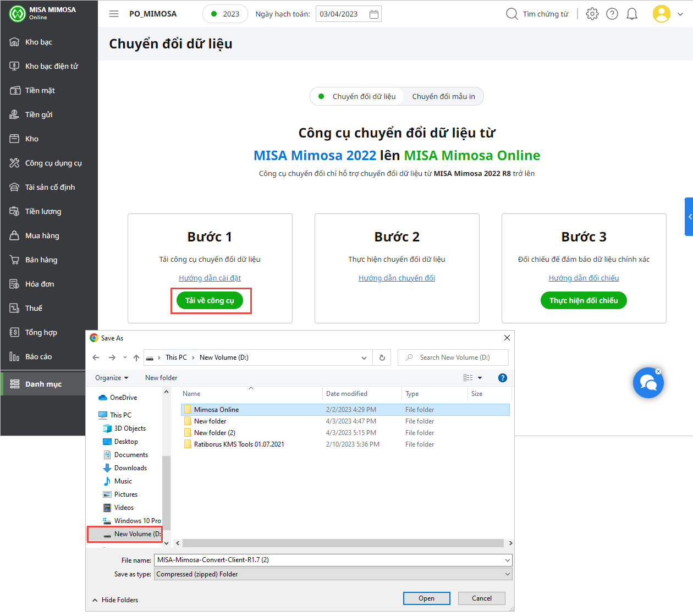This screenshot has height=616, width=693.
Task: Open the calendar date picker icon
Action: click(x=374, y=14)
